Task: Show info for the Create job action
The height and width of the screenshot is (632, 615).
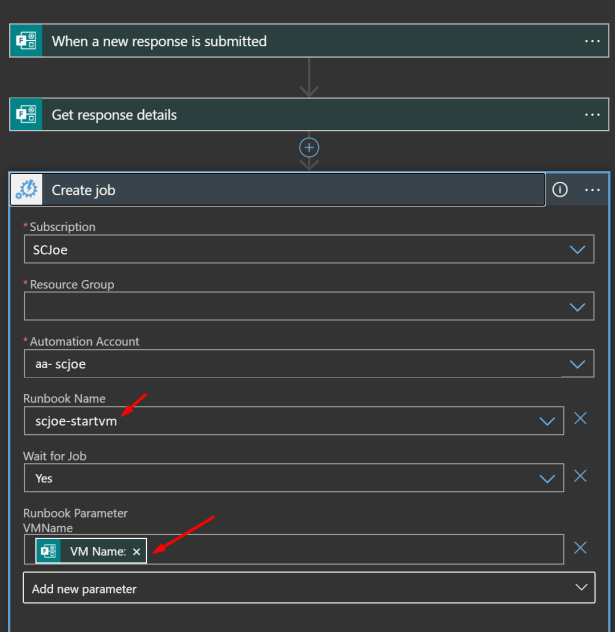Action: click(x=560, y=189)
